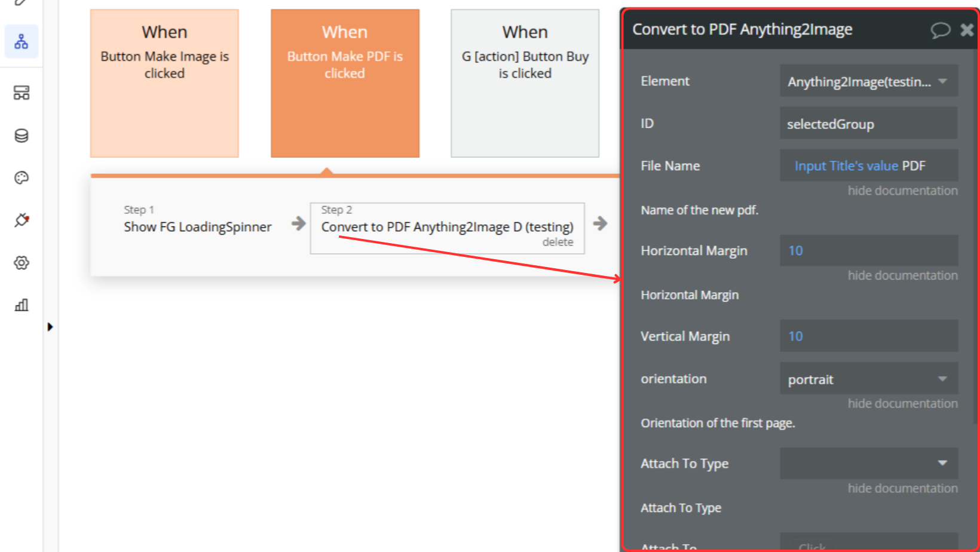Open the Workflow tab icon in sidebar
This screenshot has width=980, height=552.
point(22,42)
